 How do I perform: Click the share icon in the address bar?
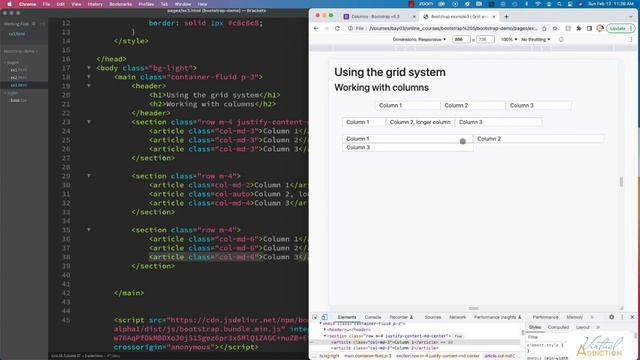coord(544,29)
